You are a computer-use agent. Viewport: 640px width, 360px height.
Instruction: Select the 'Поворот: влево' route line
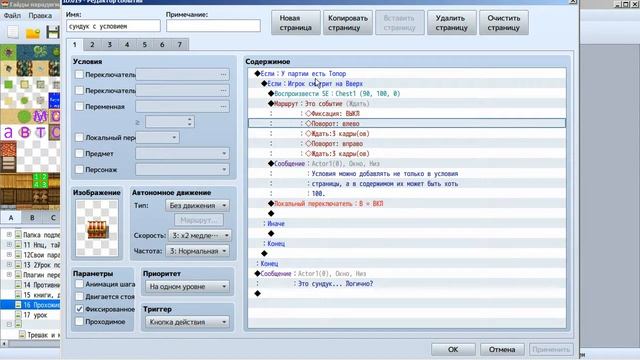407,123
